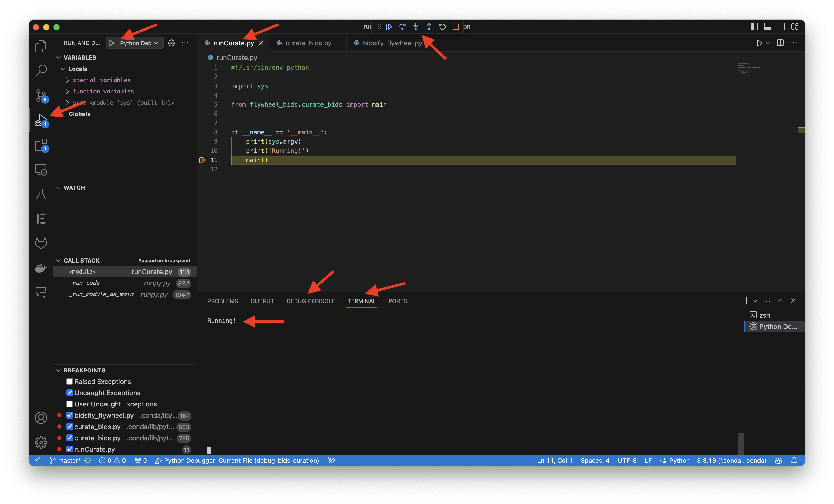This screenshot has width=834, height=504.
Task: Open the Docker whale icon
Action: 41,268
